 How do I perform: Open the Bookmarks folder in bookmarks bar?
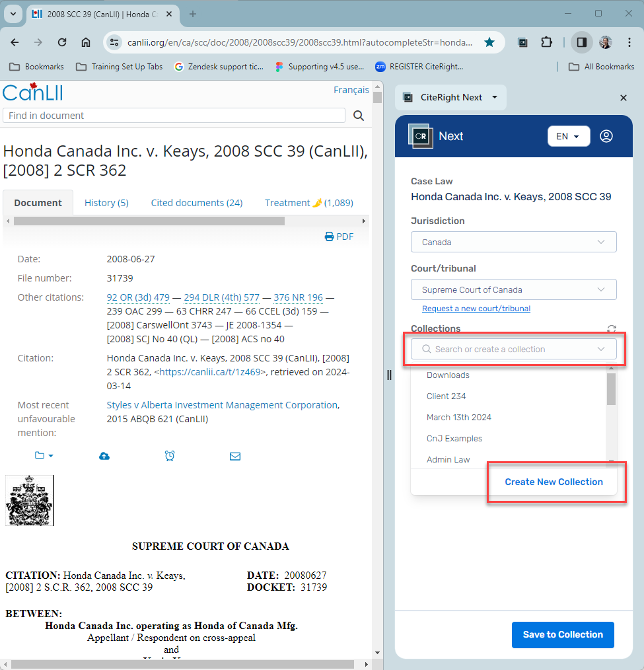[37, 67]
